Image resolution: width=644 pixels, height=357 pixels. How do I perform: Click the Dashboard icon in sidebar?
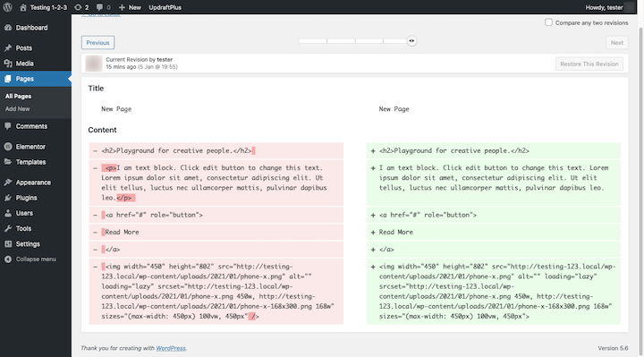point(8,28)
